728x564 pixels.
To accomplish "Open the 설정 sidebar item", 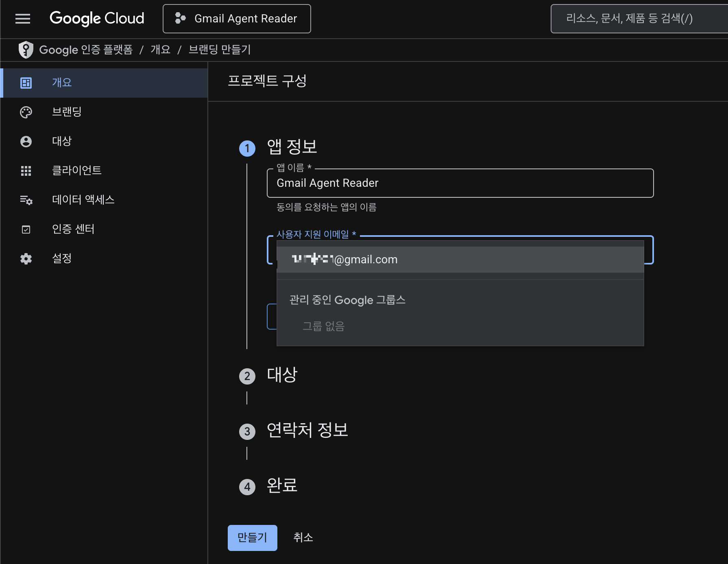I will [x=105, y=258].
